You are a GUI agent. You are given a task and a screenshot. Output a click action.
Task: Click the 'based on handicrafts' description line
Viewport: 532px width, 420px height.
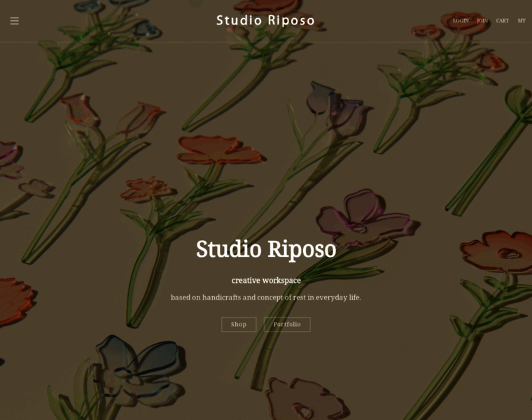[266, 297]
